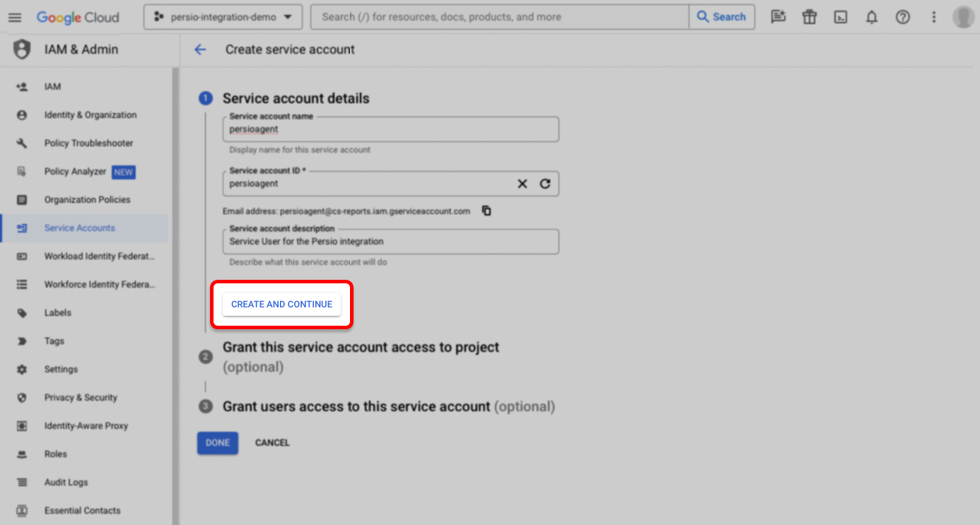Regenerate the service account ID

coord(544,184)
